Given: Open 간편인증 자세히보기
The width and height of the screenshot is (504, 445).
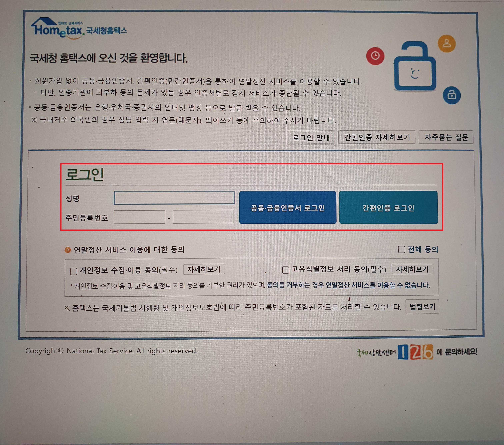Looking at the screenshot, I should [x=377, y=137].
